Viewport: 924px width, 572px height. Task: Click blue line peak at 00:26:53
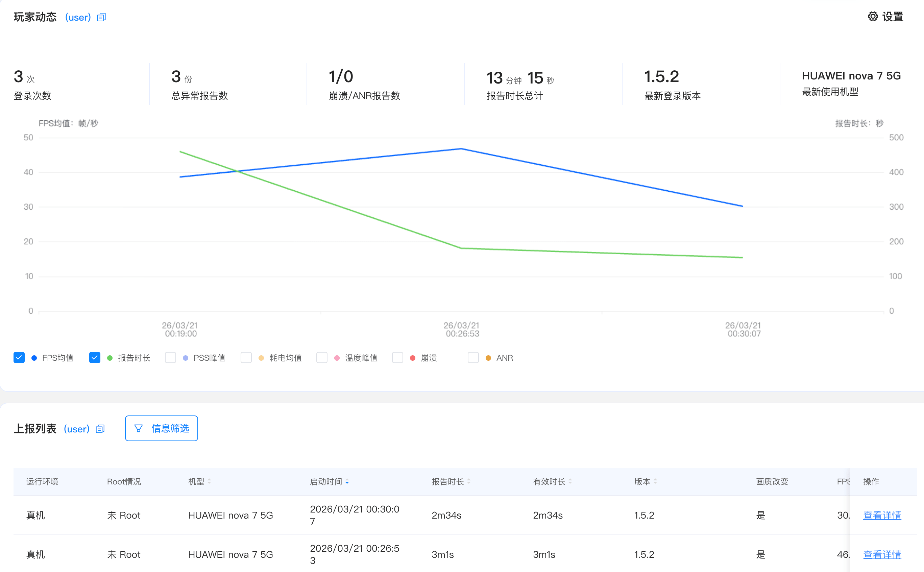click(x=461, y=149)
